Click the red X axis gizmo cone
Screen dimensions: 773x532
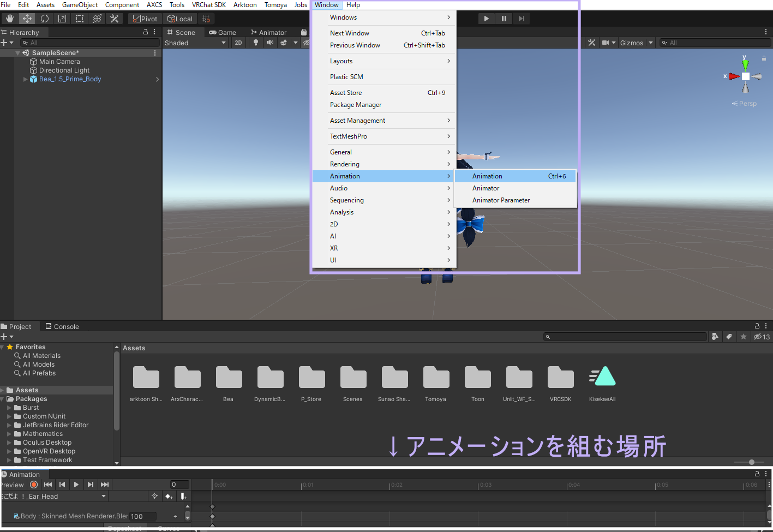pos(734,76)
